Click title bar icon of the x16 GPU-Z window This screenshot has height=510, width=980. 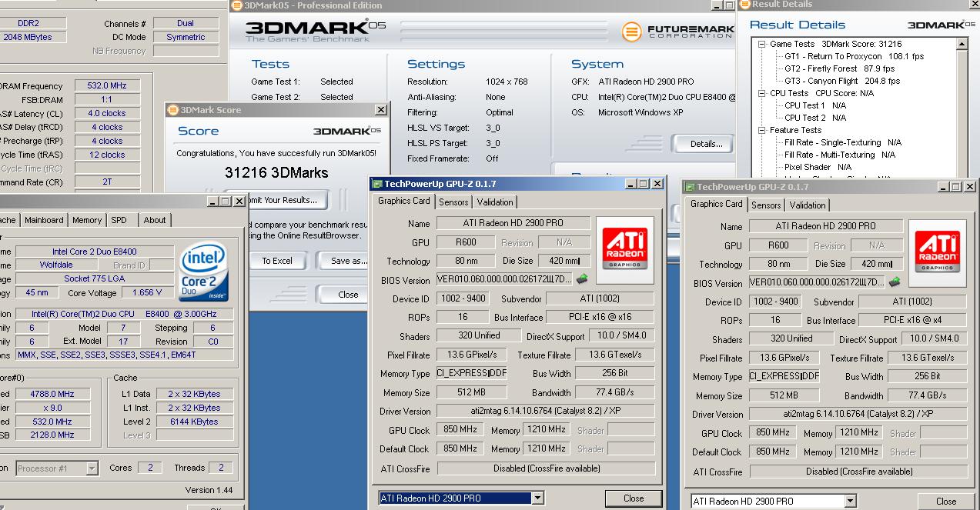pos(377,184)
